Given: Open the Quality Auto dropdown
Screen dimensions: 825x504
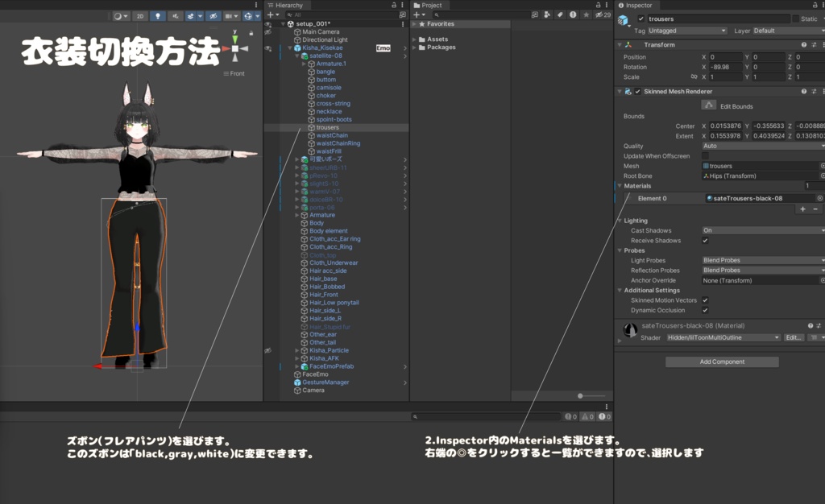Looking at the screenshot, I should [763, 146].
